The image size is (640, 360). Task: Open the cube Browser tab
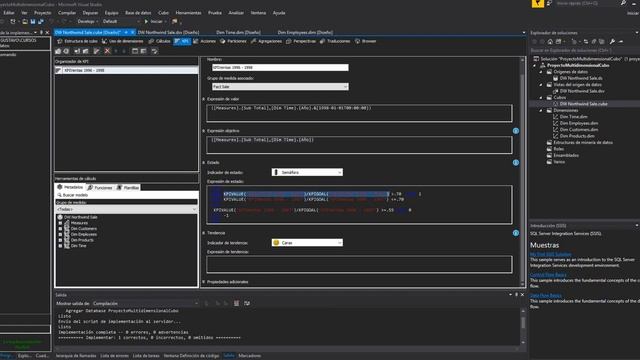(365, 41)
